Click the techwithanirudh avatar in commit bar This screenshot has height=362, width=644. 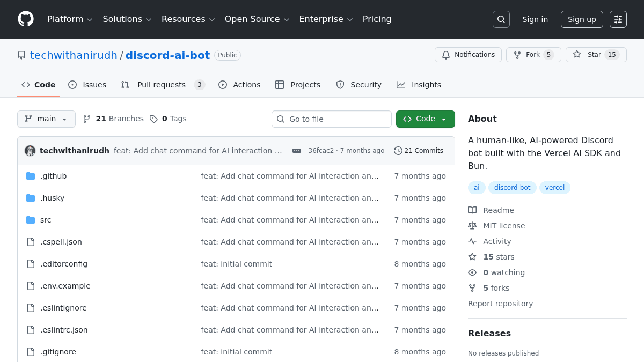point(30,151)
